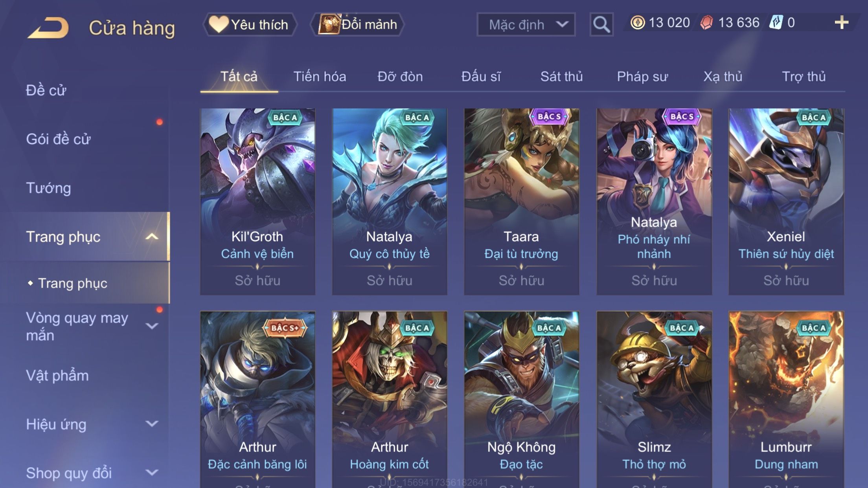
Task: Open Đổi mảnh fragment exchange button
Action: [357, 24]
